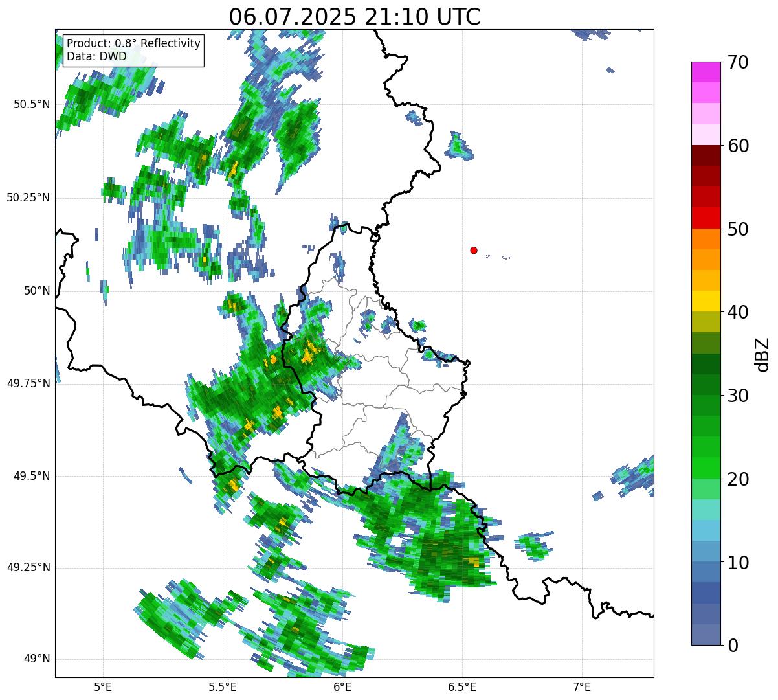The image size is (778, 700).
Task: Click the title '06.07.2025 21:10 UTC'
Action: 355,17
